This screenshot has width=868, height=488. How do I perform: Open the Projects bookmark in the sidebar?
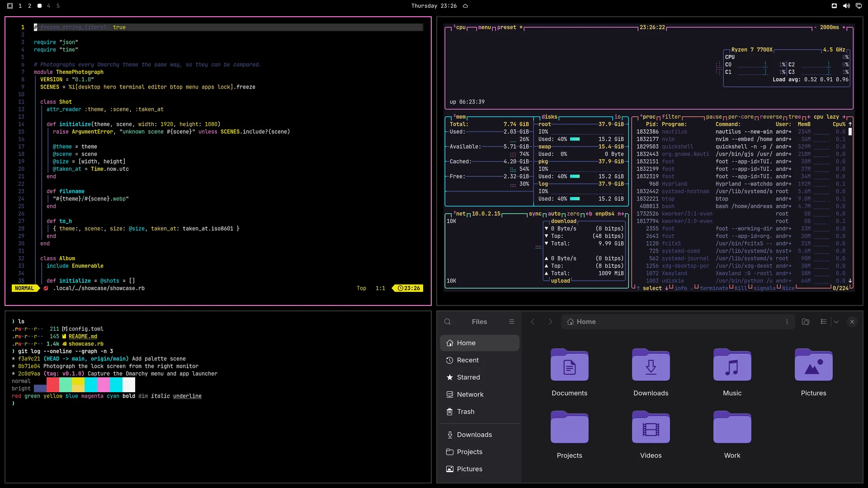tap(480, 452)
